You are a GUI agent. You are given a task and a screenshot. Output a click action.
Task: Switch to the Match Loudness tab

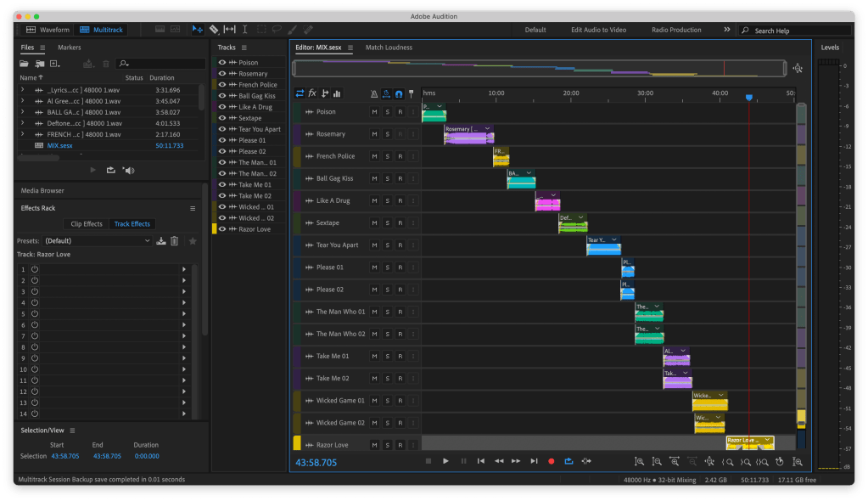click(389, 48)
